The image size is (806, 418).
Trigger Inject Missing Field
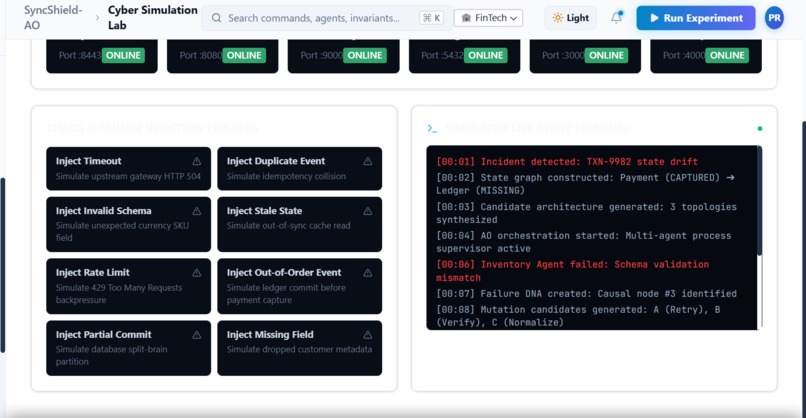coord(300,348)
